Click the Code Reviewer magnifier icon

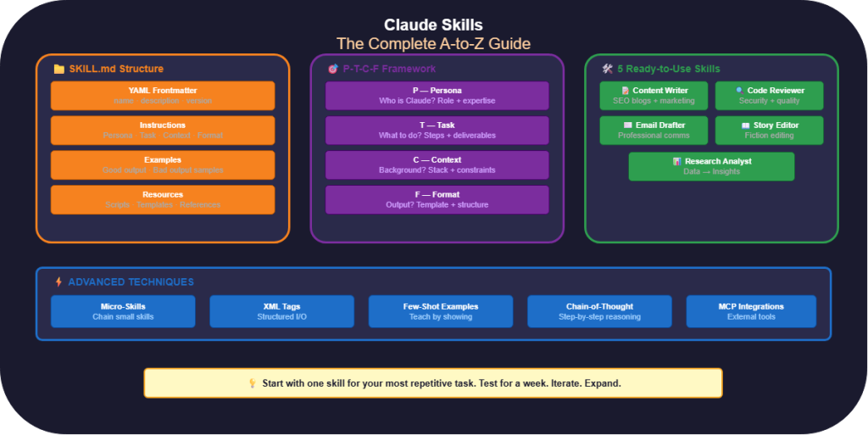(739, 90)
